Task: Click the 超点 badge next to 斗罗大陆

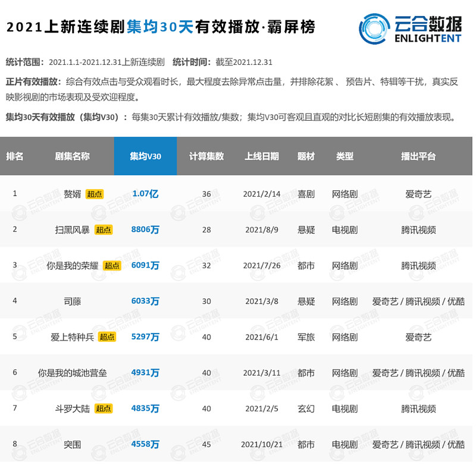Action: [103, 408]
